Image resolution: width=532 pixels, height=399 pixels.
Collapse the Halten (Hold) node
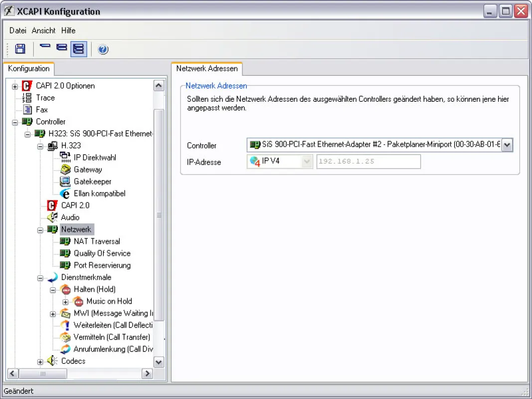(52, 290)
